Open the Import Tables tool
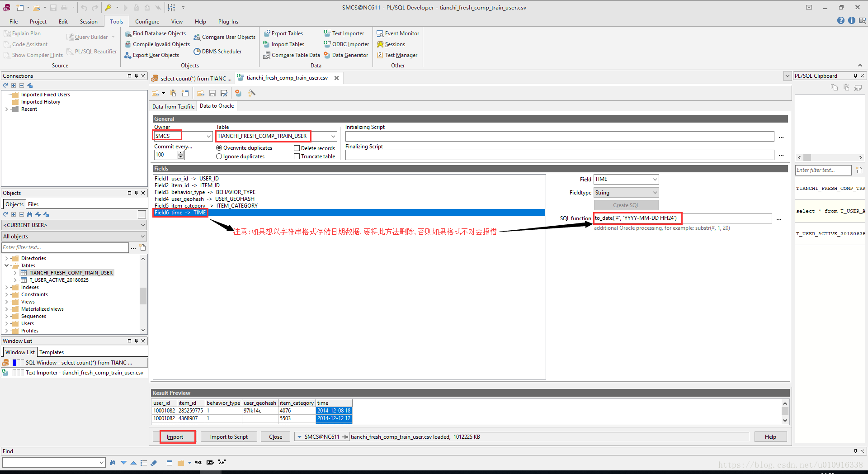The height and width of the screenshot is (474, 868). 284,44
